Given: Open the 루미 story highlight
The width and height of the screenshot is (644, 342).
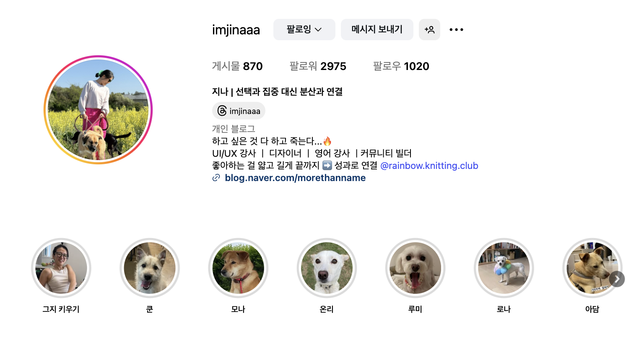Looking at the screenshot, I should tap(415, 268).
